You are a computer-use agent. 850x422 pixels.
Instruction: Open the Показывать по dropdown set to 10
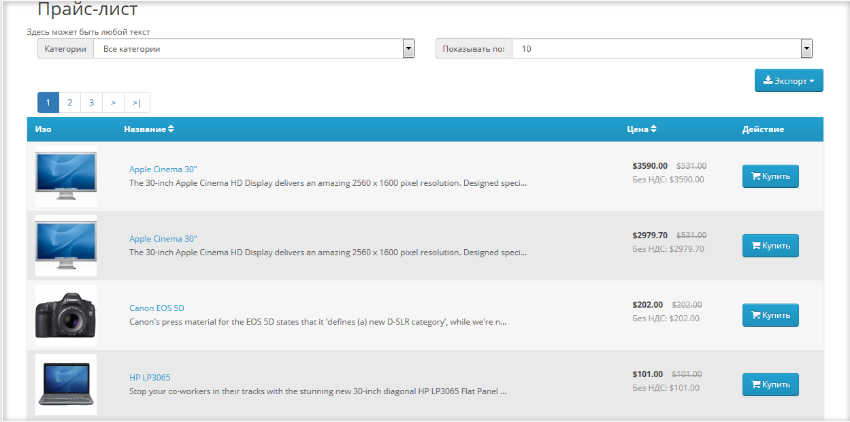(662, 49)
